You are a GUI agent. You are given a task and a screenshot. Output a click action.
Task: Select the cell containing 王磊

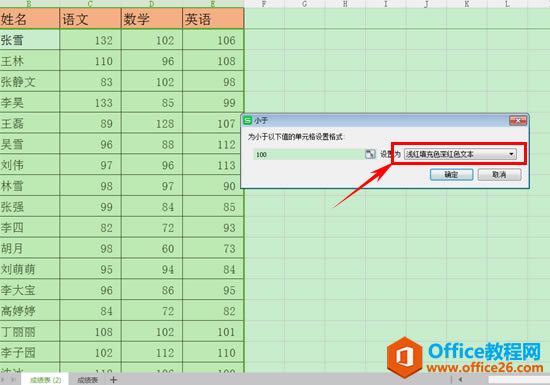29,123
